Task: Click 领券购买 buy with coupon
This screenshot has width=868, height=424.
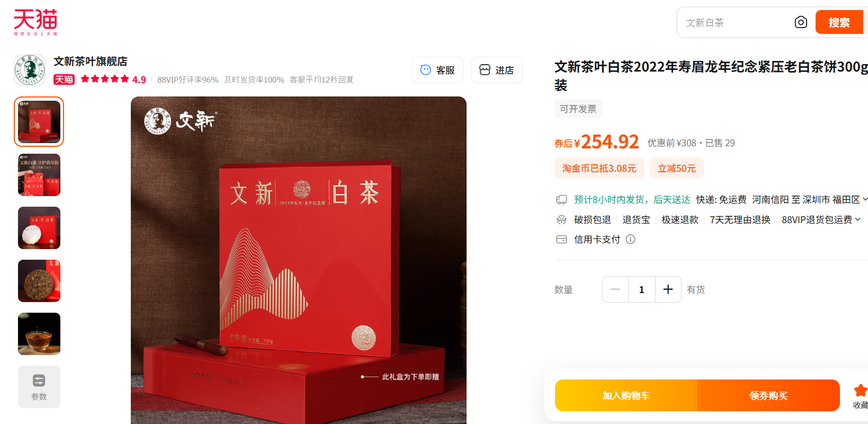Action: (x=768, y=395)
